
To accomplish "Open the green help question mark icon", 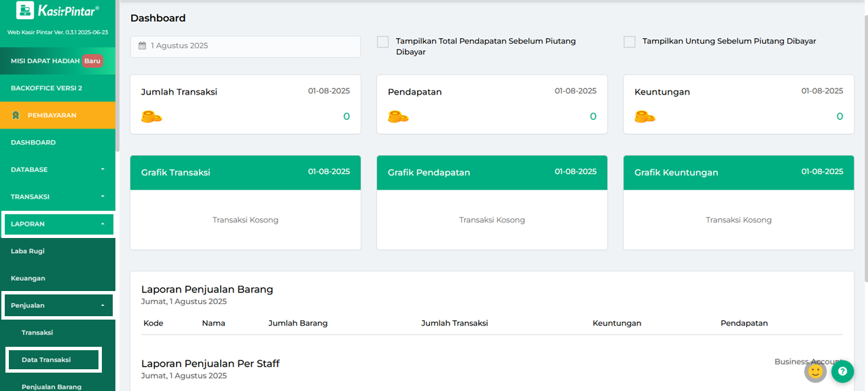I will tap(842, 371).
